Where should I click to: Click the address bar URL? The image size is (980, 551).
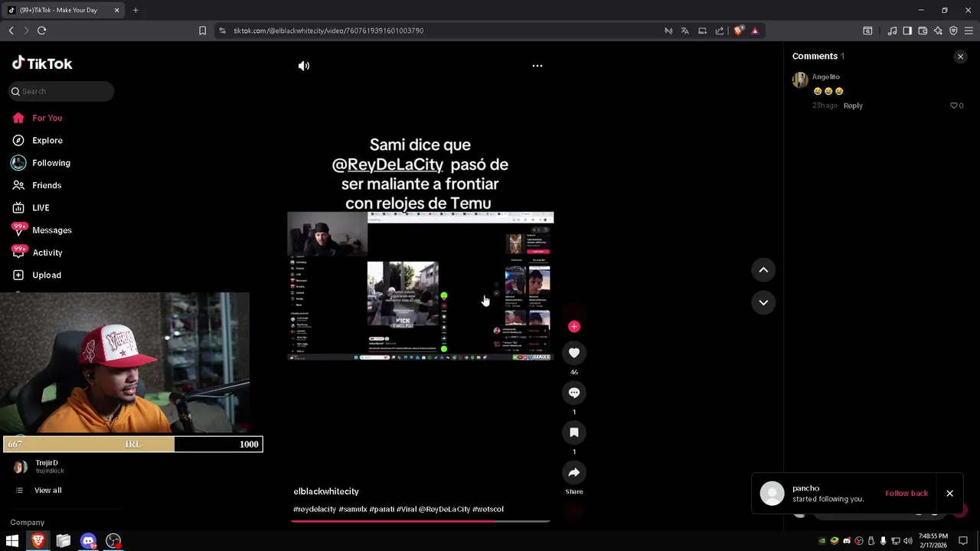pos(328,31)
